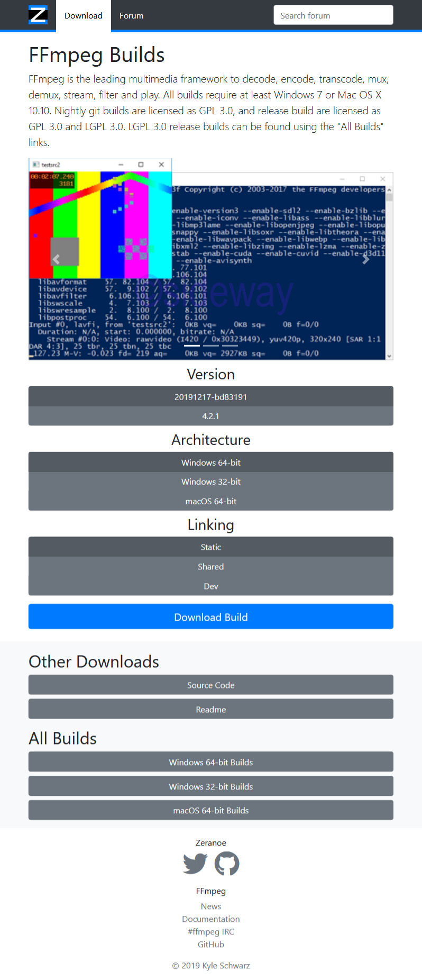The image size is (422, 980).
Task: Click the Download Build button
Action: (x=211, y=617)
